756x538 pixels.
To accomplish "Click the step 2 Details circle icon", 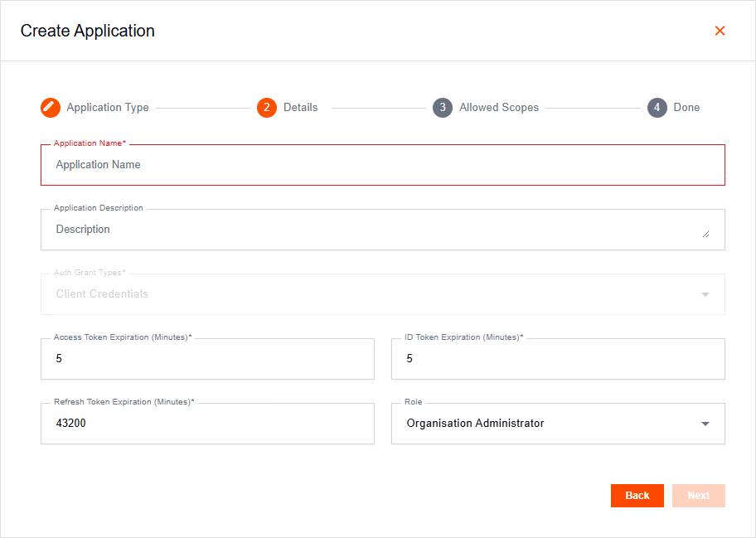I will 267,108.
